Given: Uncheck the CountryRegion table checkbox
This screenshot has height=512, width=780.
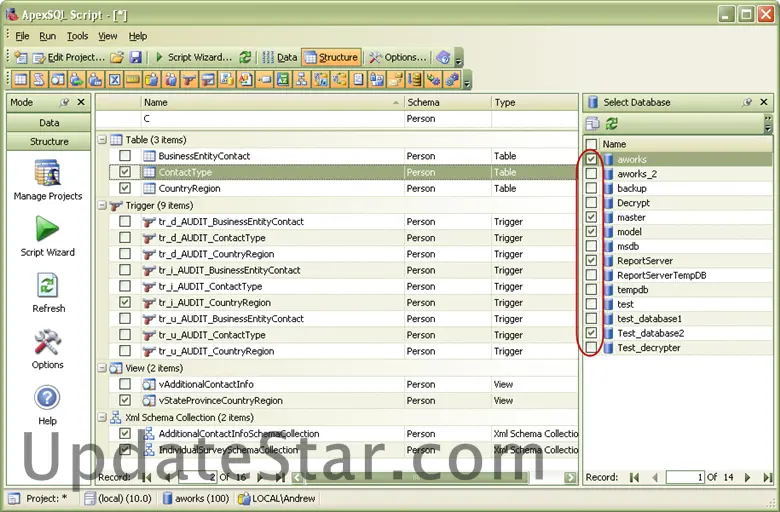Looking at the screenshot, I should [x=125, y=188].
